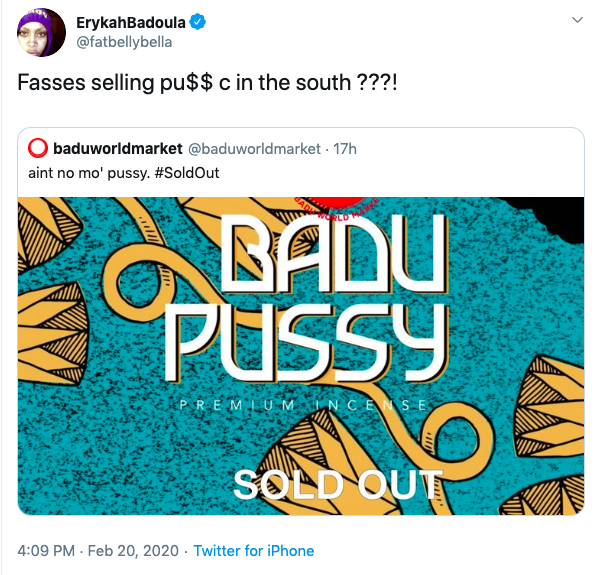Select the main tweet text
Image resolution: width=595 pixels, height=575 pixels.
click(x=207, y=82)
